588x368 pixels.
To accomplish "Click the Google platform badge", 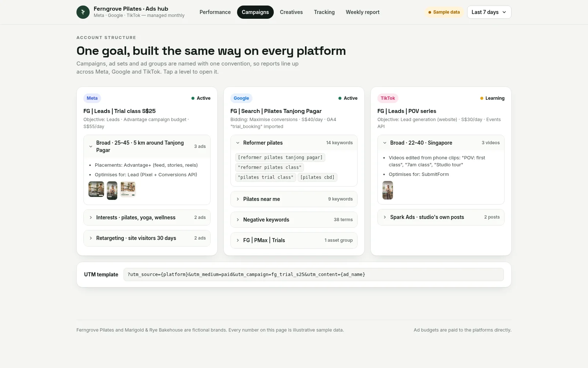I will 241,98.
